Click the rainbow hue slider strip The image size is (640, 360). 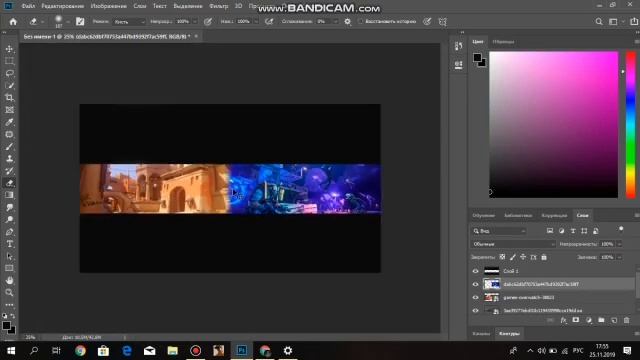click(x=631, y=125)
